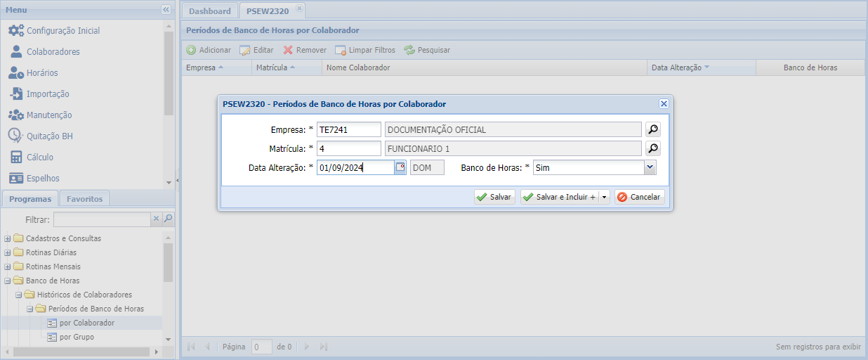The height and width of the screenshot is (360, 868).
Task: Clear the Filtrar field with X icon
Action: (157, 219)
